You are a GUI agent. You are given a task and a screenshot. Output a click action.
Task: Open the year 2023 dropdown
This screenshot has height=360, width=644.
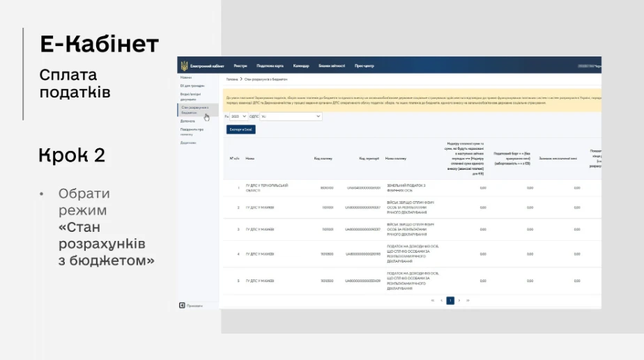[238, 116]
